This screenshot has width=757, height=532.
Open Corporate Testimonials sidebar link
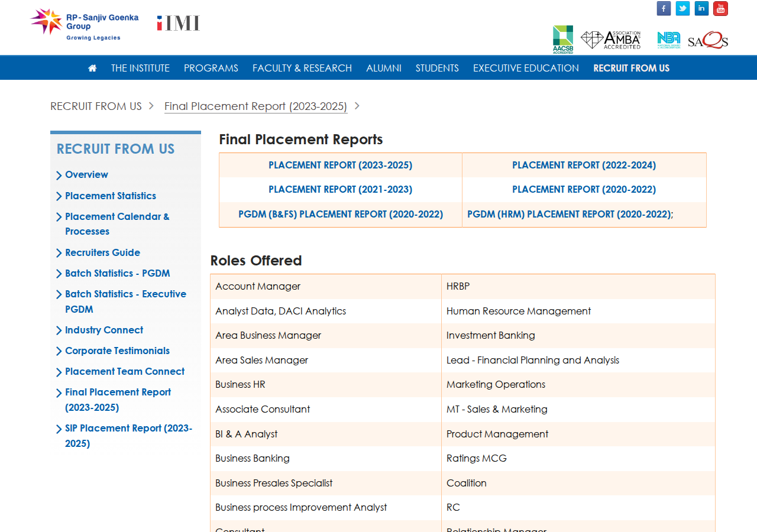(117, 351)
